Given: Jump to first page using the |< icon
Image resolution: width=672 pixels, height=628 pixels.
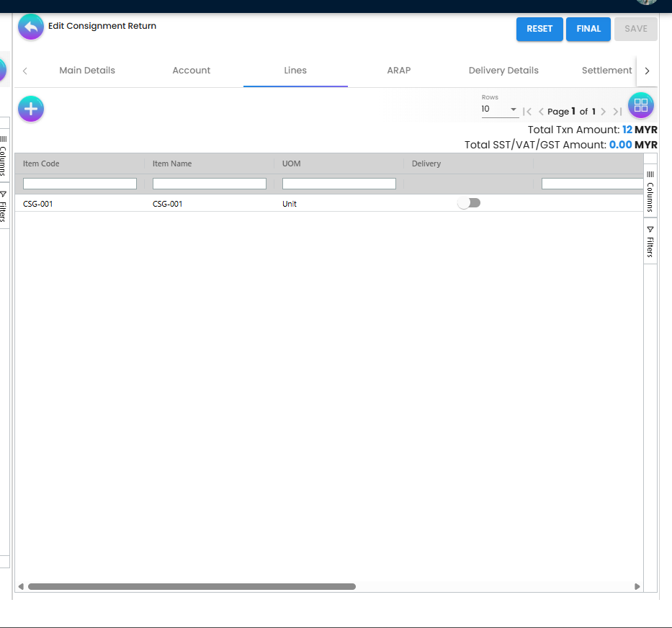Looking at the screenshot, I should [528, 111].
